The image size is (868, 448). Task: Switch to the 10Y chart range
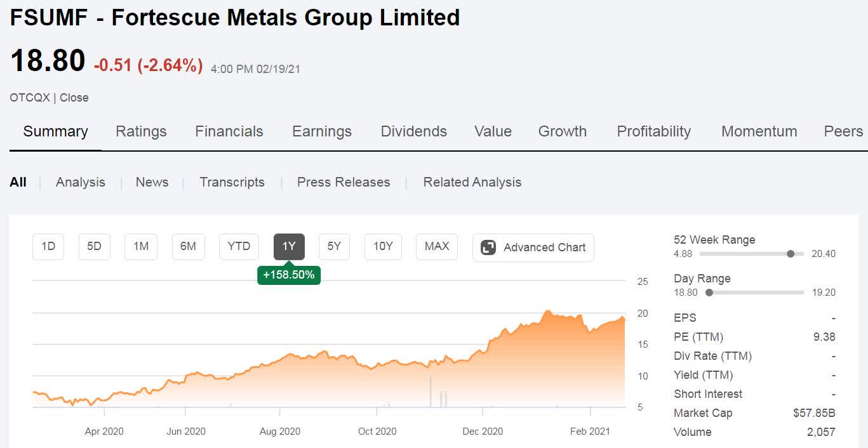click(383, 247)
